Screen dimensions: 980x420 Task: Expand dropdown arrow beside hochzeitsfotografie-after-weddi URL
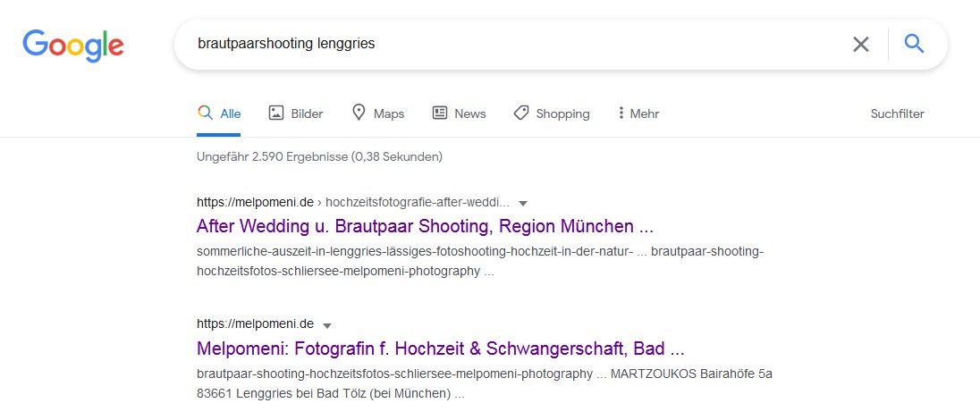(x=524, y=203)
